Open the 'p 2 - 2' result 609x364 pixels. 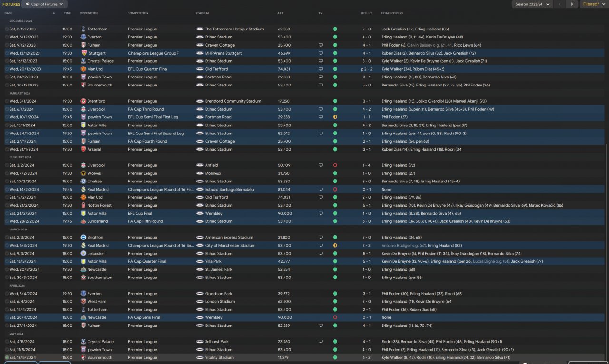[365, 69]
